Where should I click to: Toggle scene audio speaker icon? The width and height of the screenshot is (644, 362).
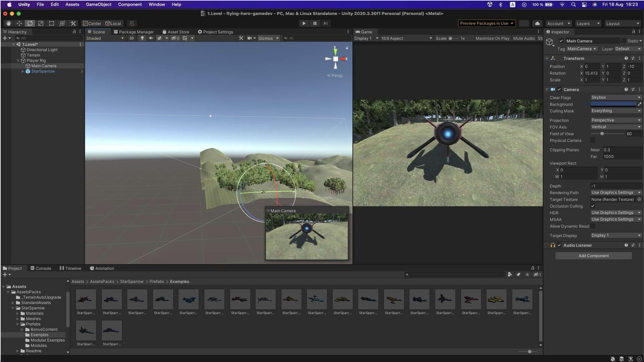[x=151, y=38]
